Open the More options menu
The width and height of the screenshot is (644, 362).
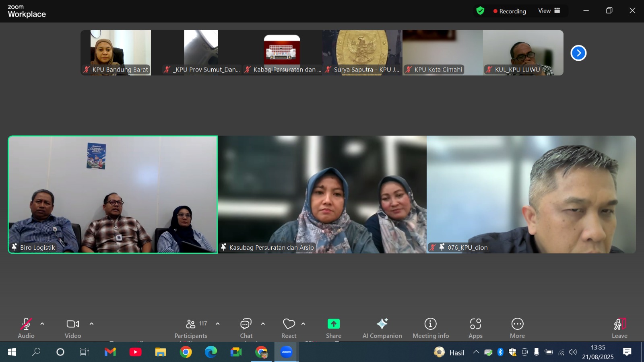coord(517,325)
